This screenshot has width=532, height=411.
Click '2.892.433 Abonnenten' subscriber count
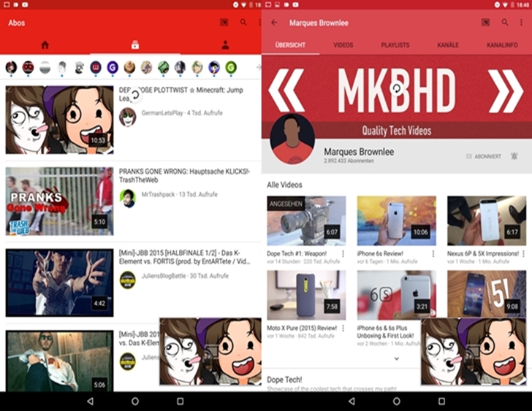pos(349,161)
